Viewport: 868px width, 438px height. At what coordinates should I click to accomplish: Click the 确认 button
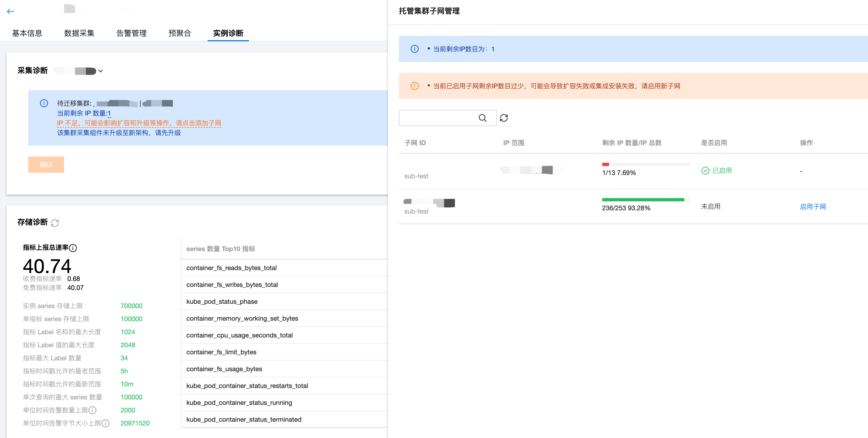pos(46,164)
